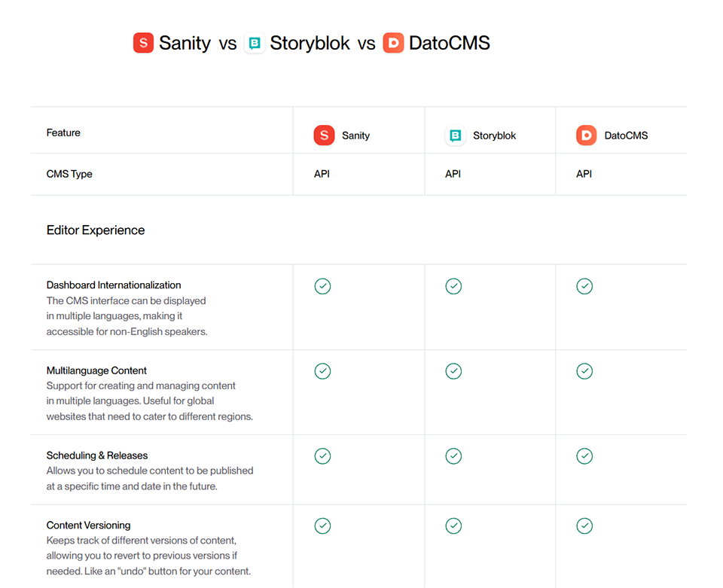Select the Storyblok column header label
The image size is (723, 588).
click(494, 136)
